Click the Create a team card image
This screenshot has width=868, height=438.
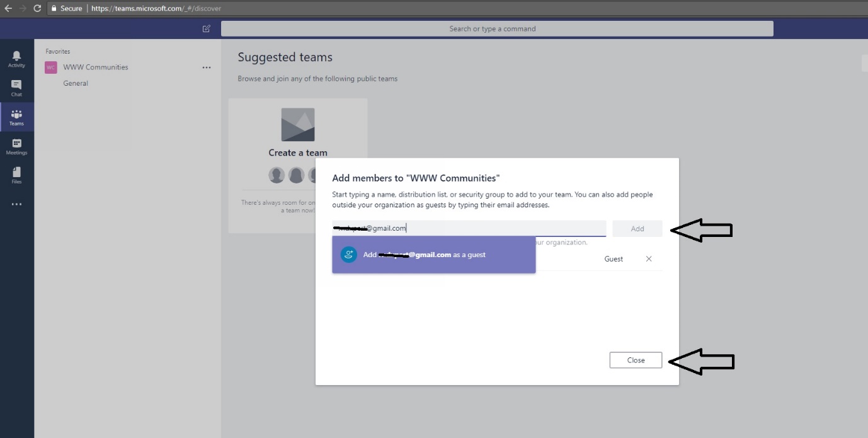(298, 125)
